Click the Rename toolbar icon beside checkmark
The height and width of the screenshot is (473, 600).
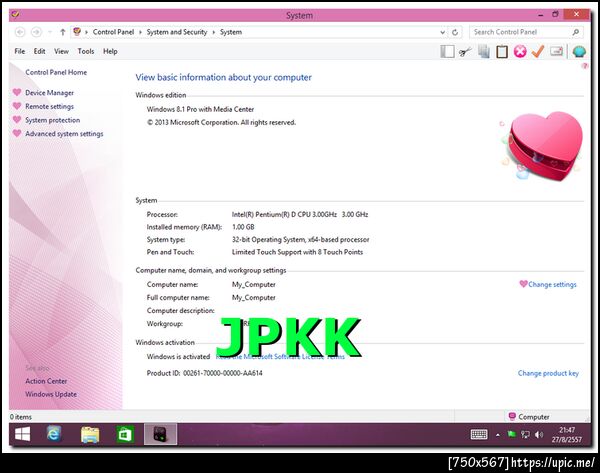556,51
